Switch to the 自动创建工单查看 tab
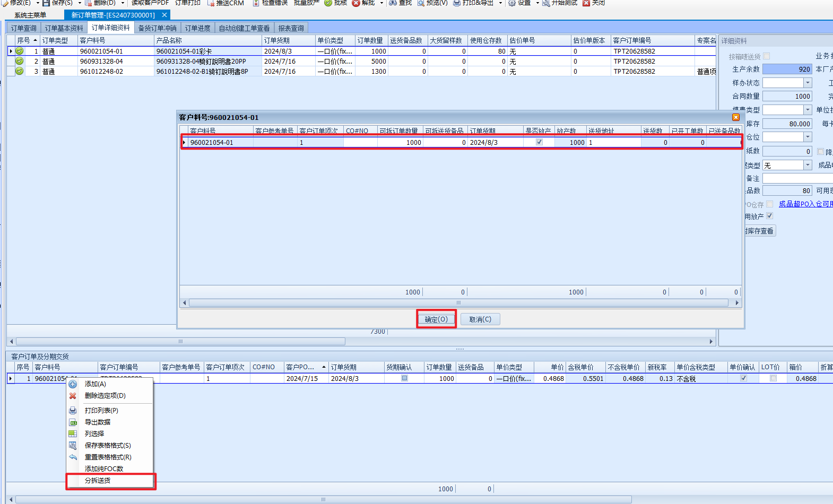Viewport: 833px width, 504px height. (x=244, y=28)
